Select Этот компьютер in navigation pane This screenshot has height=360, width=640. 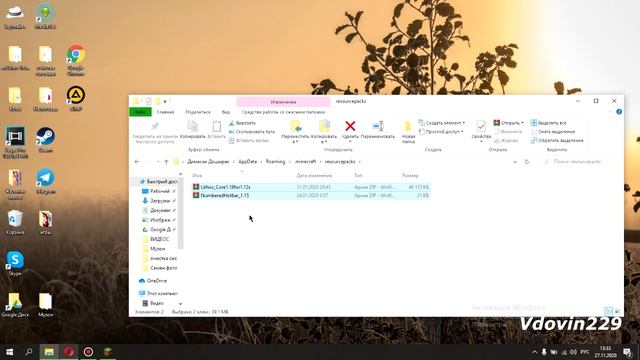point(158,293)
